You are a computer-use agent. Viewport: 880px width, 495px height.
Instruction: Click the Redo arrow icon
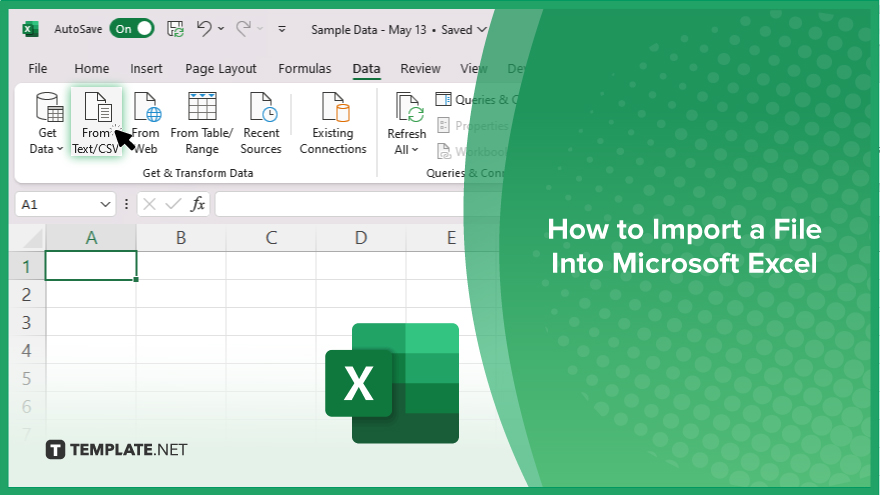244,28
